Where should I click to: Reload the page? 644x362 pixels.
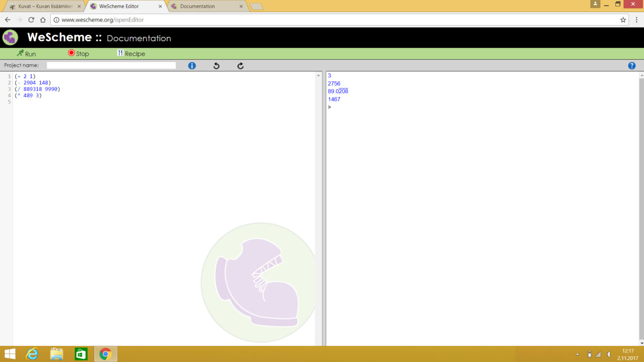tap(31, 20)
